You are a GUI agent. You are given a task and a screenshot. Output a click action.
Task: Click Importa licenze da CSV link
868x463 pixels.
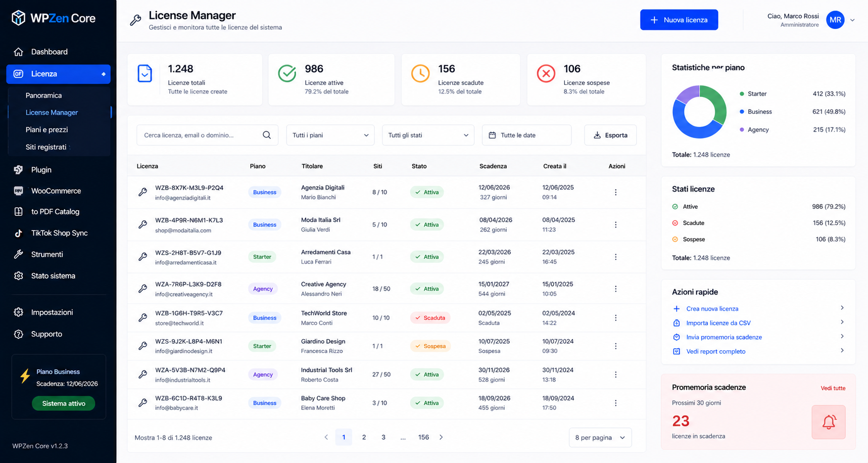point(718,323)
